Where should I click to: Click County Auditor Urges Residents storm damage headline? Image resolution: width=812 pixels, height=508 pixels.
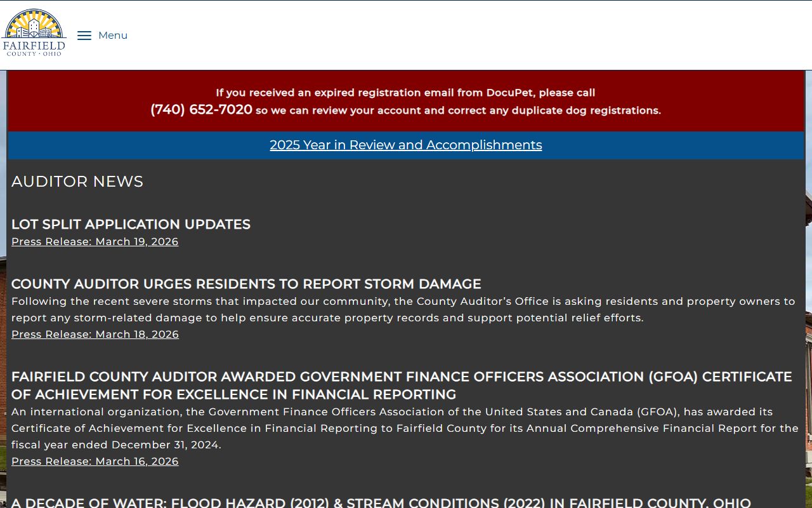click(x=246, y=284)
